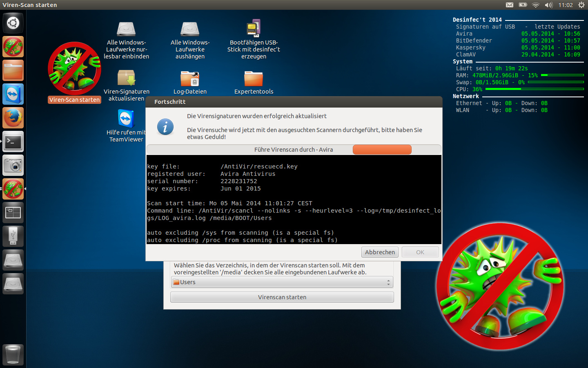Select the 'Viren-Signaturen aktualisieren' desktop icon

(x=126, y=85)
